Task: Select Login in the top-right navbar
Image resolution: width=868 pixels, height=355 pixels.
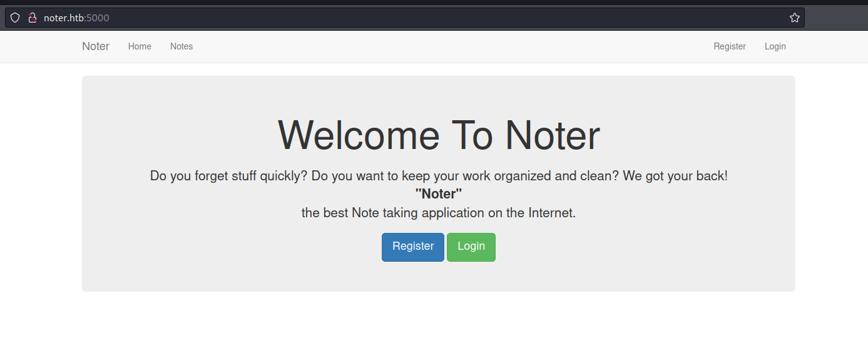Action: 775,46
